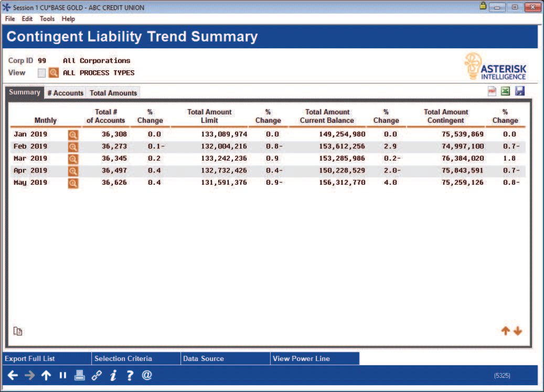Export table as PDF
This screenshot has height=392, width=544.
[x=492, y=91]
